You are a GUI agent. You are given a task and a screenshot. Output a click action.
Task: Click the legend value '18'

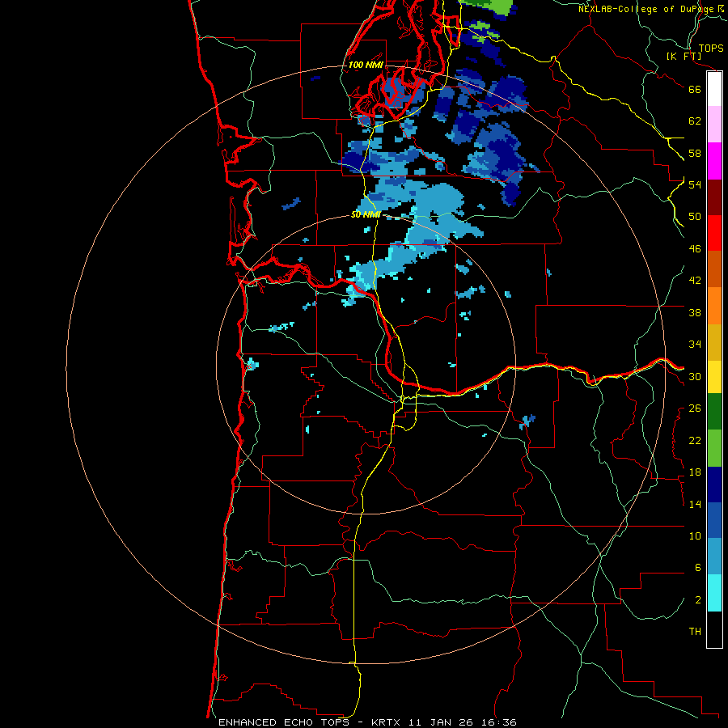[695, 472]
